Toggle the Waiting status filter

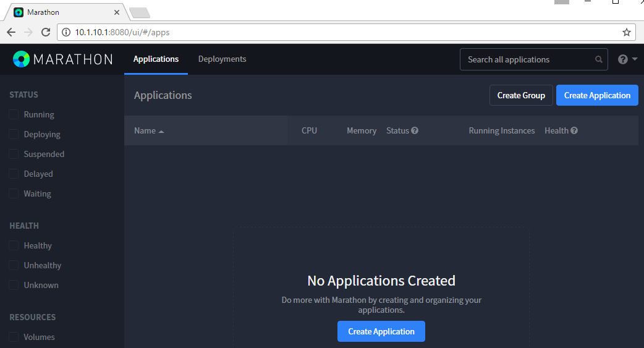tap(14, 193)
